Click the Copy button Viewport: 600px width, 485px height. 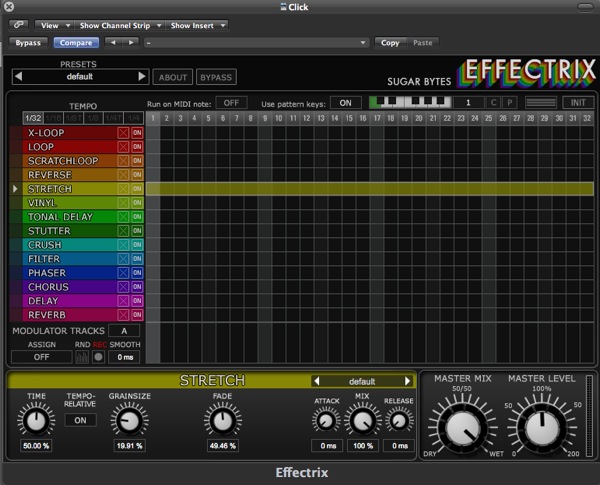[390, 42]
